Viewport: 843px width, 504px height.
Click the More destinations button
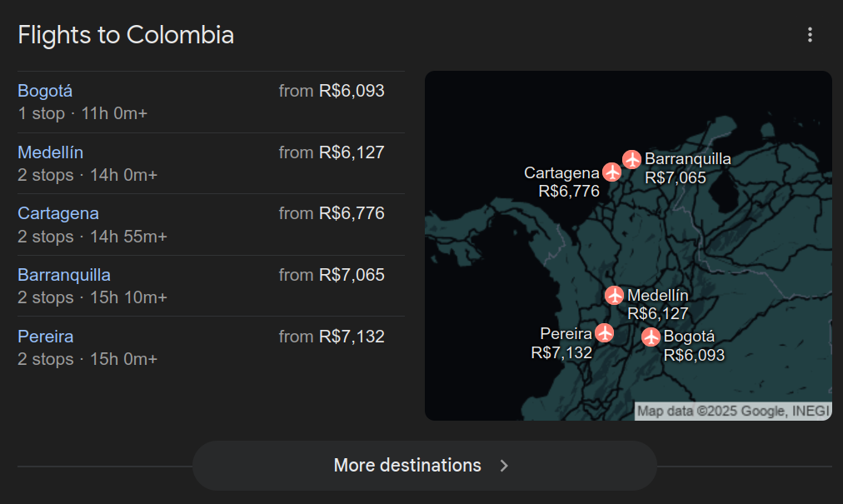[x=425, y=466]
